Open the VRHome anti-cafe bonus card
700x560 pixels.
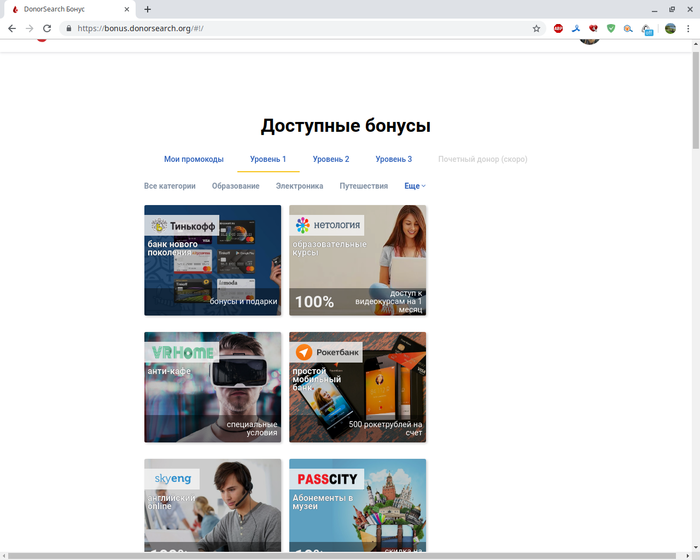tap(212, 387)
